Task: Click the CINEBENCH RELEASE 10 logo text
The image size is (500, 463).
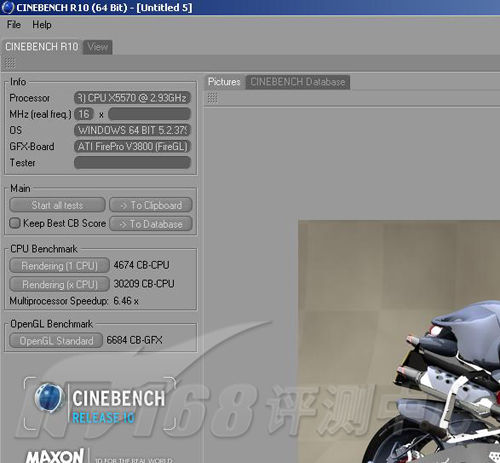Action: 118,407
